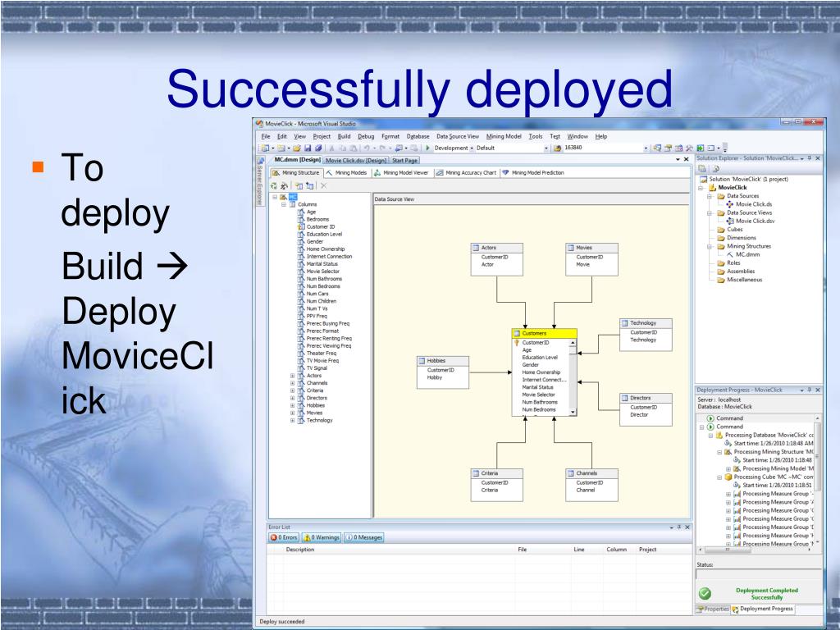Switch to the Mining Accuracy Chart tab
The height and width of the screenshot is (630, 840).
[x=466, y=172]
